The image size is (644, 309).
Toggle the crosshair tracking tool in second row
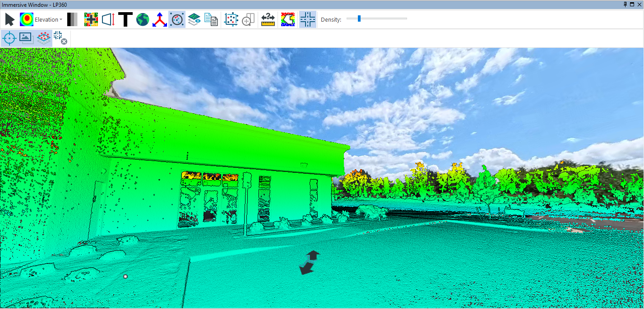coord(9,38)
